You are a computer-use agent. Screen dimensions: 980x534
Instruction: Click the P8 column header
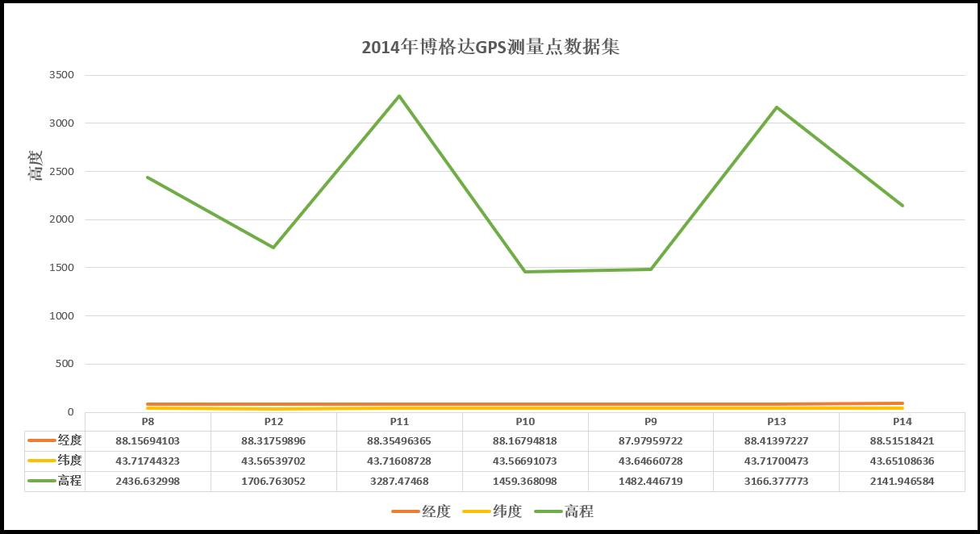coord(148,422)
